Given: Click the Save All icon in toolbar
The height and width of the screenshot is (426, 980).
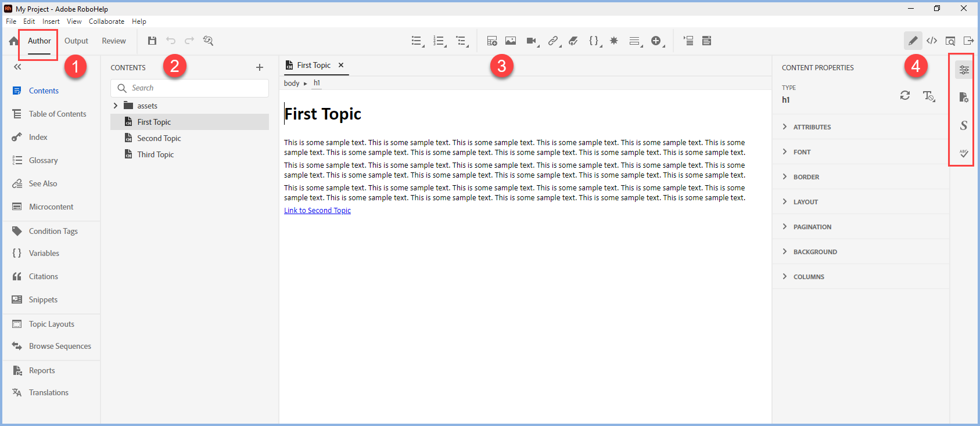Looking at the screenshot, I should 152,41.
